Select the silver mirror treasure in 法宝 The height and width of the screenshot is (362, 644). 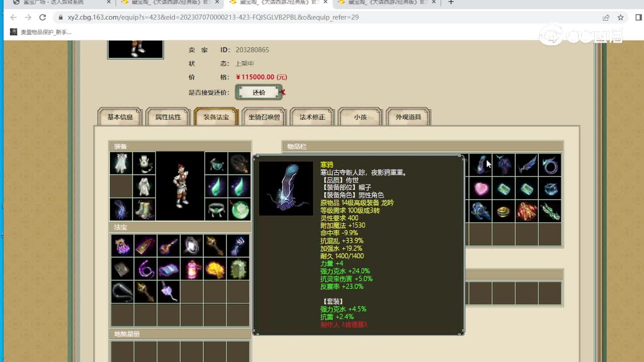tap(192, 246)
